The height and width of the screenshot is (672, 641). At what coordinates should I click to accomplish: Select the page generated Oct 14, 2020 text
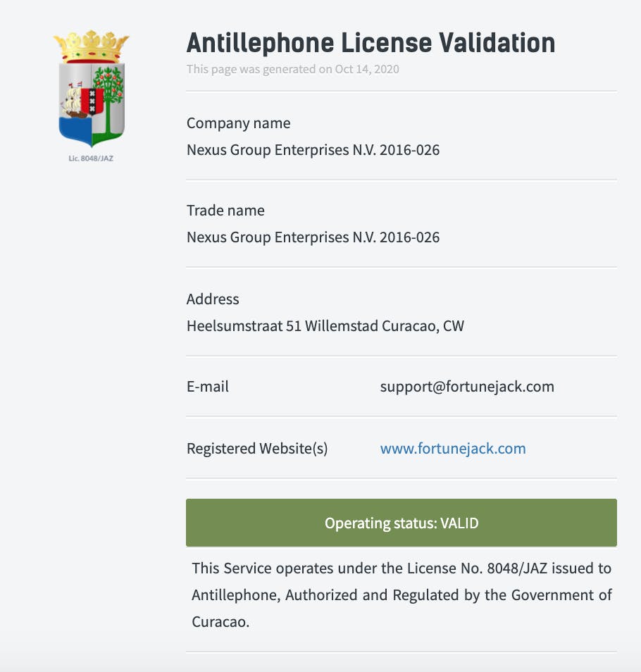(292, 69)
